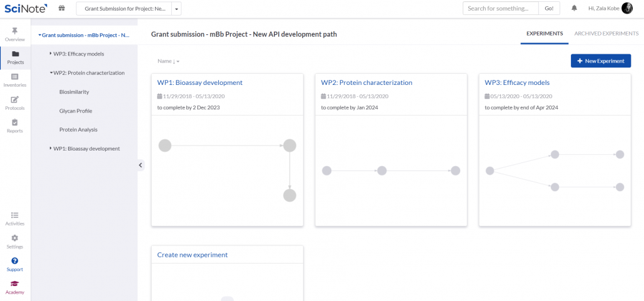Open the Reports clipboard icon
The height and width of the screenshot is (301, 644).
pos(15,122)
